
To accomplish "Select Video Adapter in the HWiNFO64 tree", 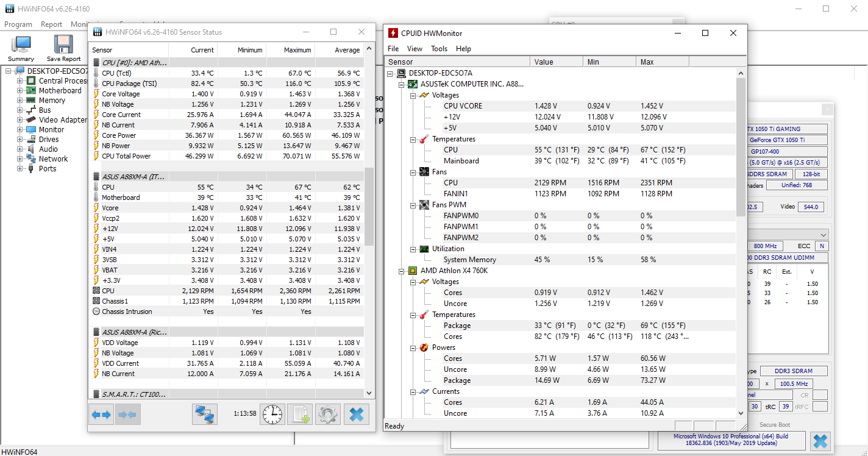I will 63,120.
